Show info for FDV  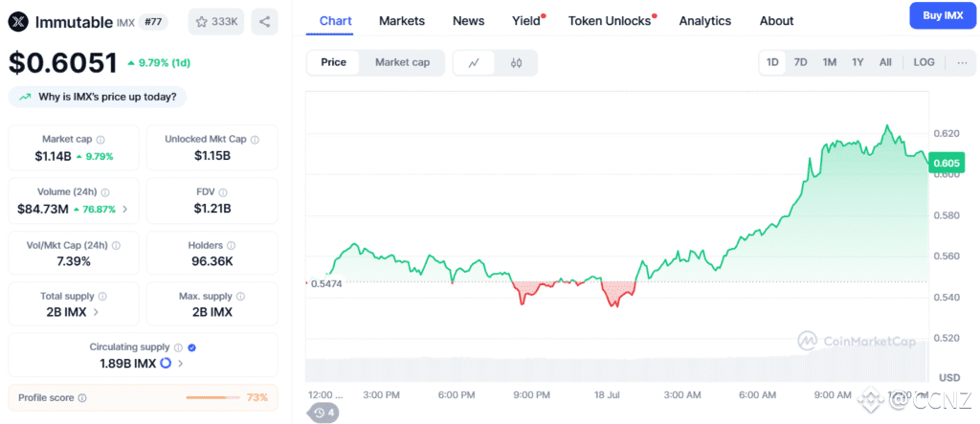click(x=223, y=192)
